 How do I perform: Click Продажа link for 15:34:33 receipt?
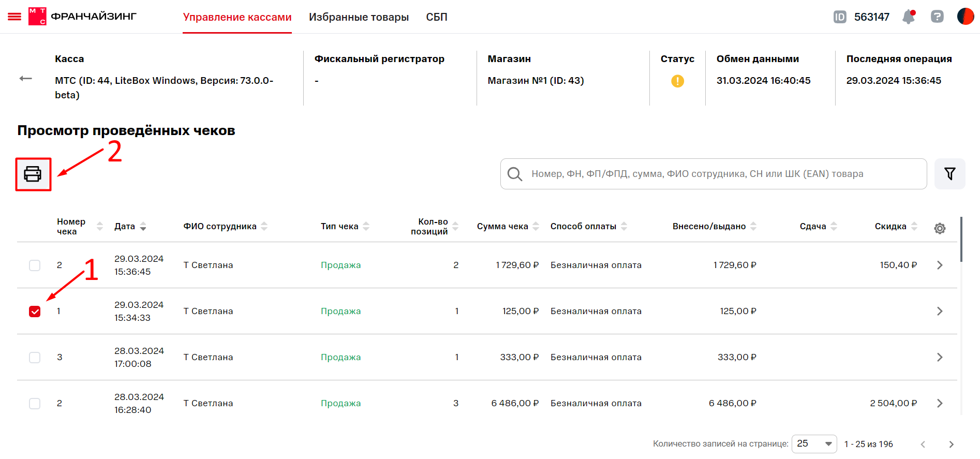[x=340, y=311]
